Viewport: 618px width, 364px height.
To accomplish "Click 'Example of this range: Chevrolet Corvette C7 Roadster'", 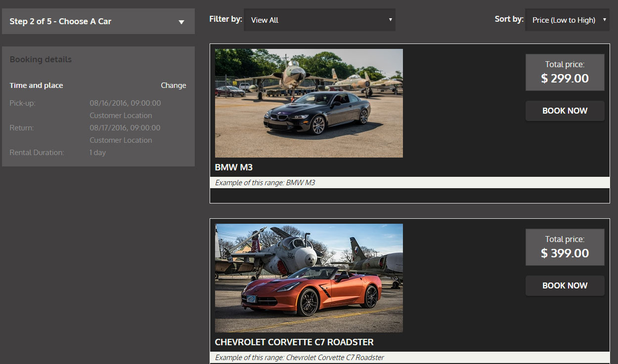I will coord(300,358).
